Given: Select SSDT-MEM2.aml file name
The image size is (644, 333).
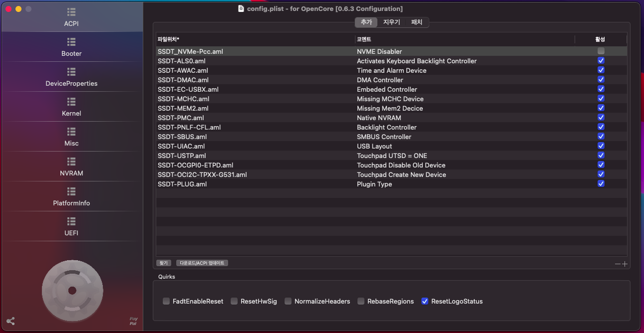Looking at the screenshot, I should pyautogui.click(x=183, y=108).
